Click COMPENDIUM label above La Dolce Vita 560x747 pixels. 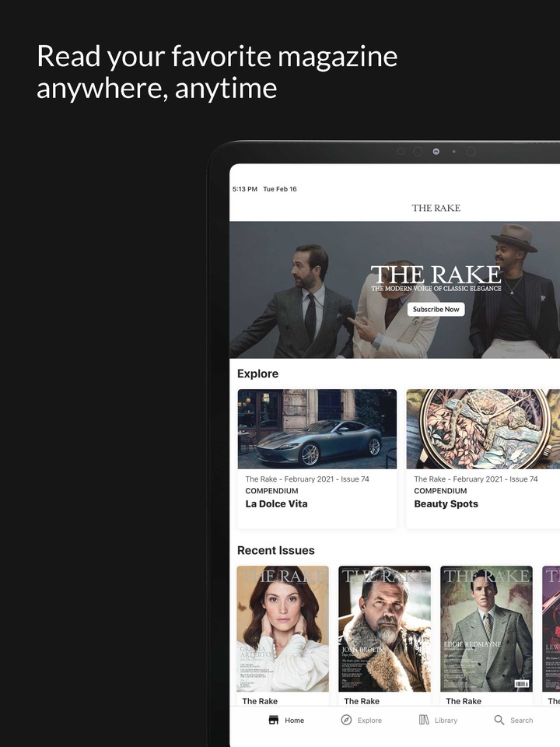click(271, 491)
